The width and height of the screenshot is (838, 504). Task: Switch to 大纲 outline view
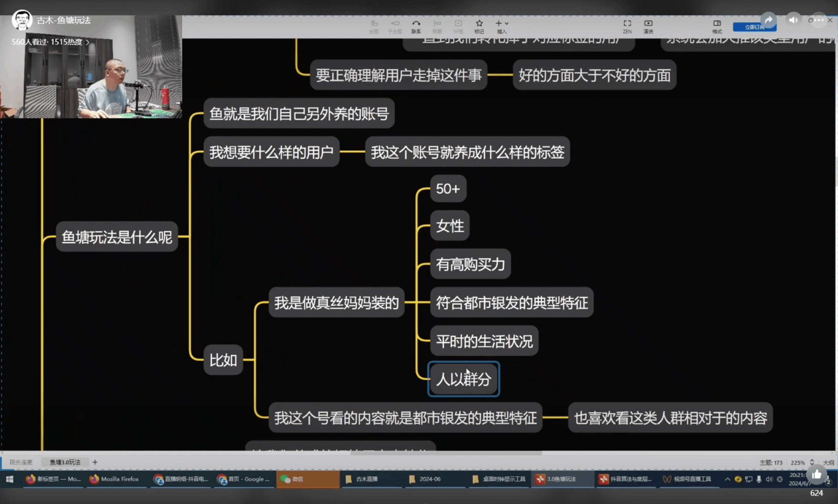point(828,463)
